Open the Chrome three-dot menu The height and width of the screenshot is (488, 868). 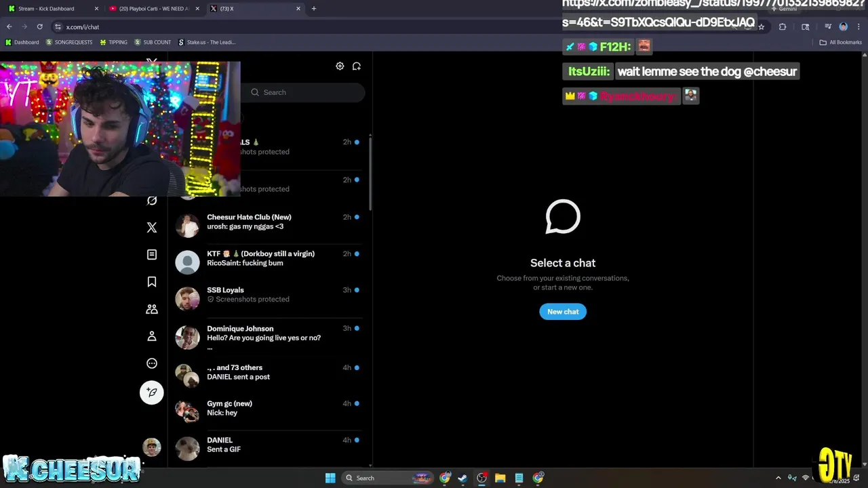858,26
